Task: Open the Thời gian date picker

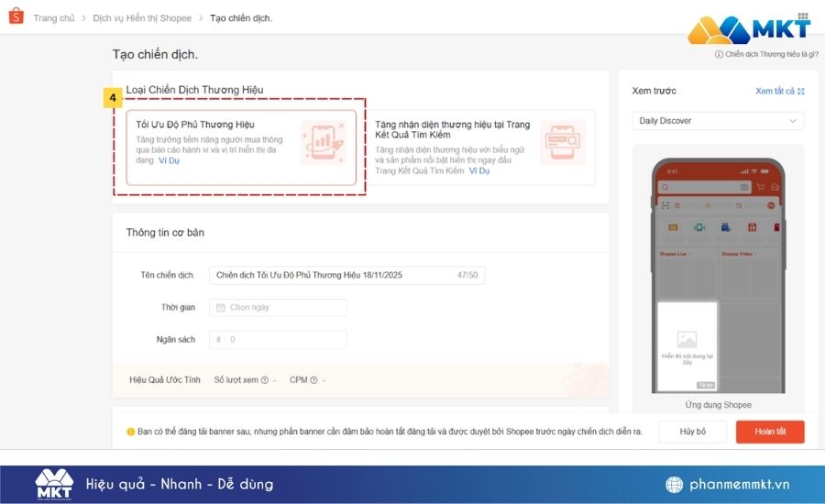Action: pyautogui.click(x=278, y=307)
